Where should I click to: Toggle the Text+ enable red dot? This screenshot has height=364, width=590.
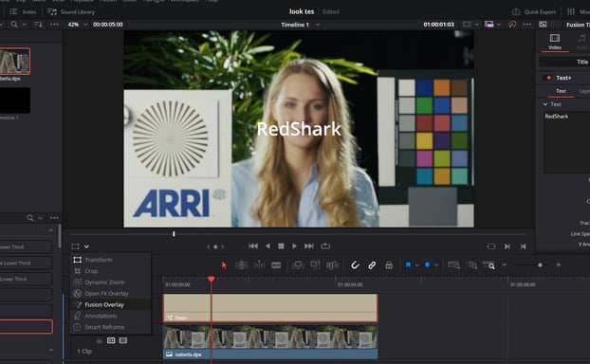548,78
